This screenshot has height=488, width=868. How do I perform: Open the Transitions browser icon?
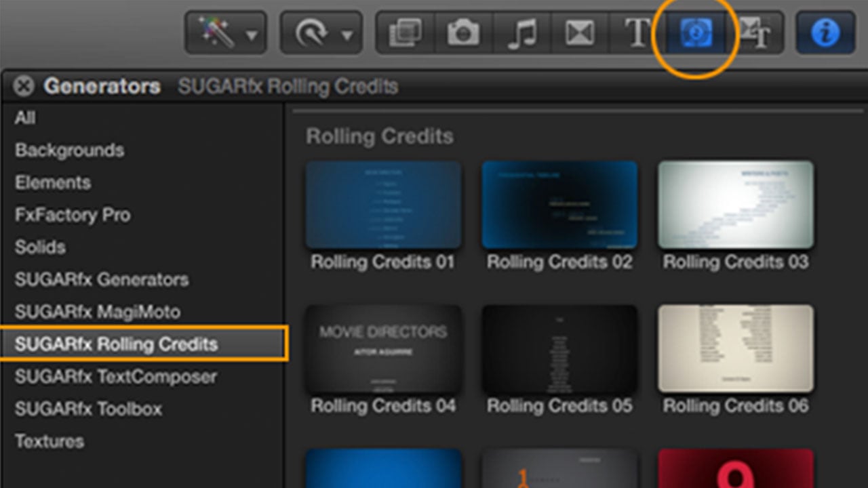[580, 33]
